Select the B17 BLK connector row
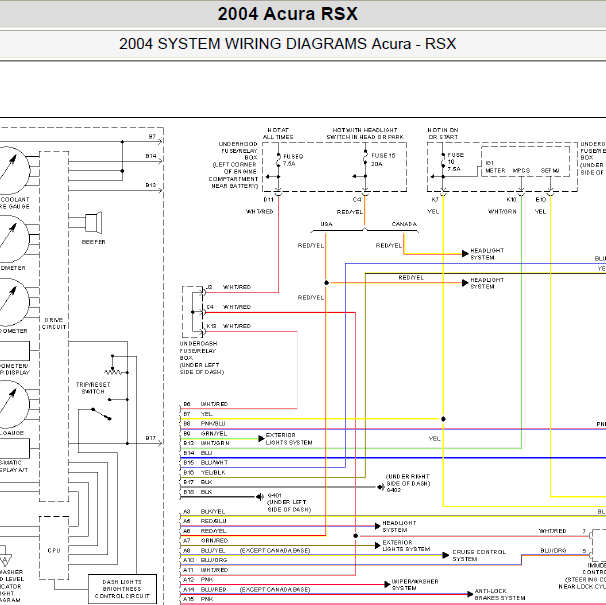The image size is (606, 605). coord(197,482)
